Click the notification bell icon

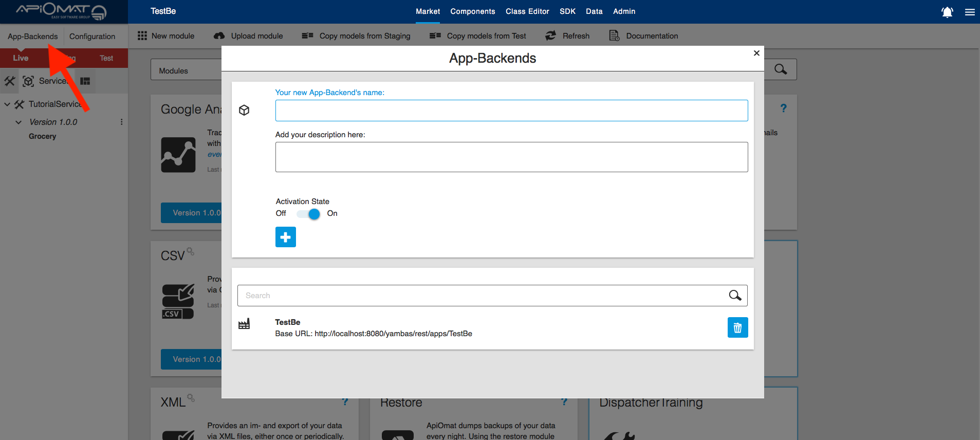coord(947,12)
